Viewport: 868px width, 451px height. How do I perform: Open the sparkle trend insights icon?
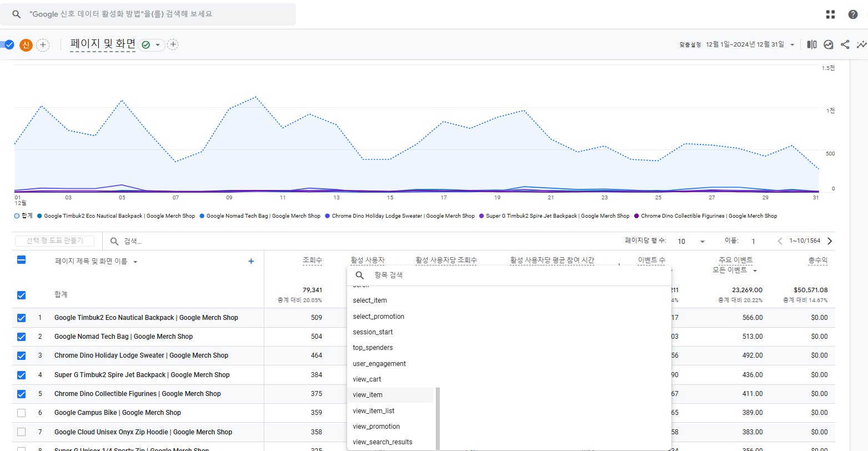coord(861,44)
